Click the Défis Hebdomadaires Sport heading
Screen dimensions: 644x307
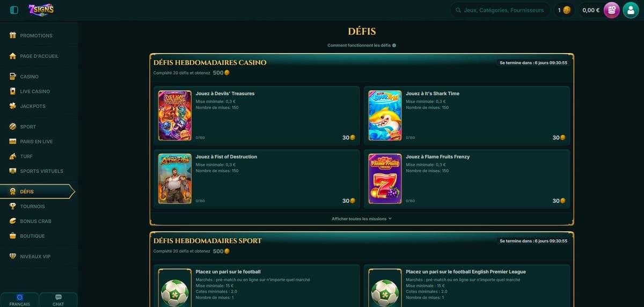point(208,241)
